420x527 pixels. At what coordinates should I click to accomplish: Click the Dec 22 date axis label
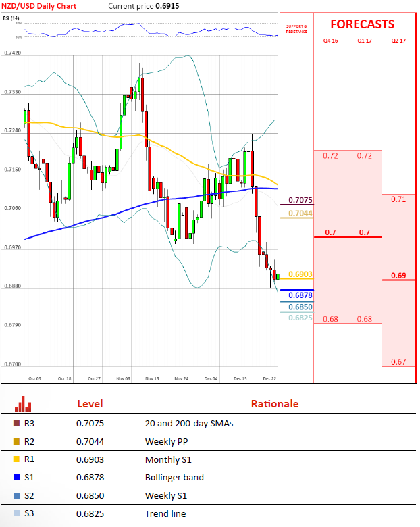coord(269,378)
